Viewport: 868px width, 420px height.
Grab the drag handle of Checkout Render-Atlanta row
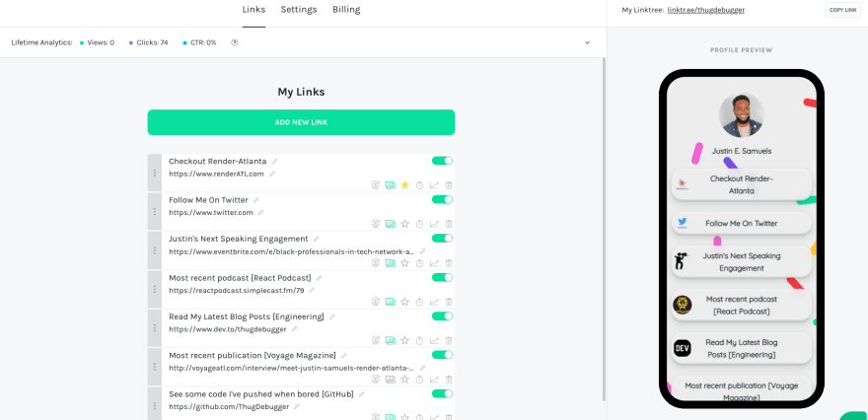tap(155, 173)
